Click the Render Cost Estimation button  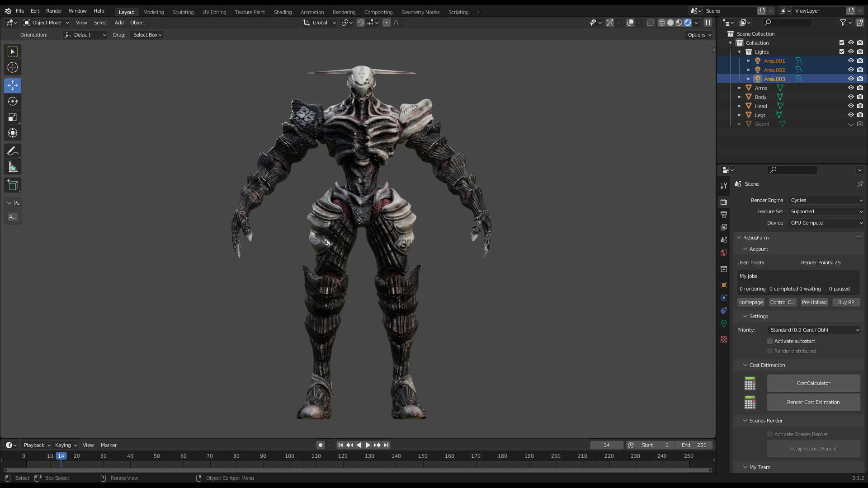(x=813, y=402)
